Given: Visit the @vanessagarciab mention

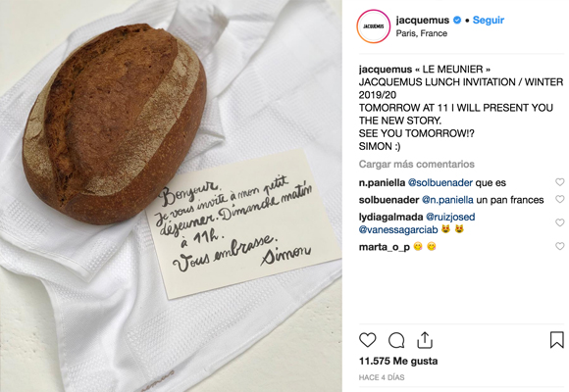Looking at the screenshot, I should tap(398, 229).
